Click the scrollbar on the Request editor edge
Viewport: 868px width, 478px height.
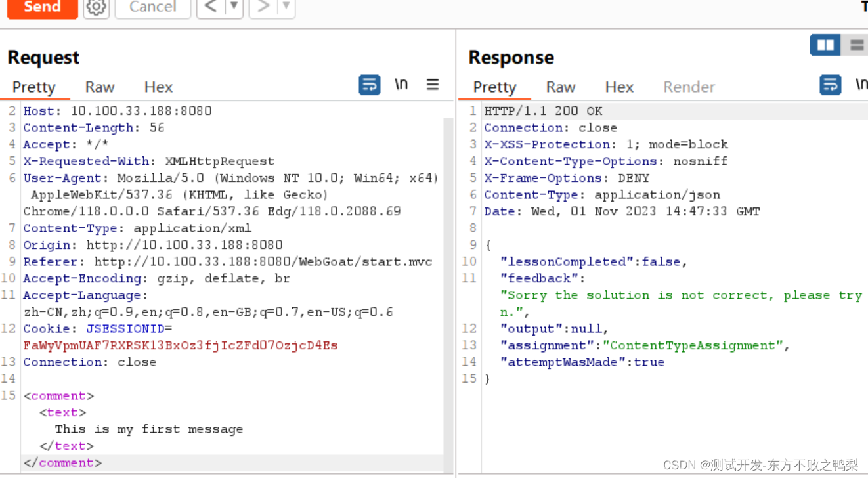click(446, 263)
